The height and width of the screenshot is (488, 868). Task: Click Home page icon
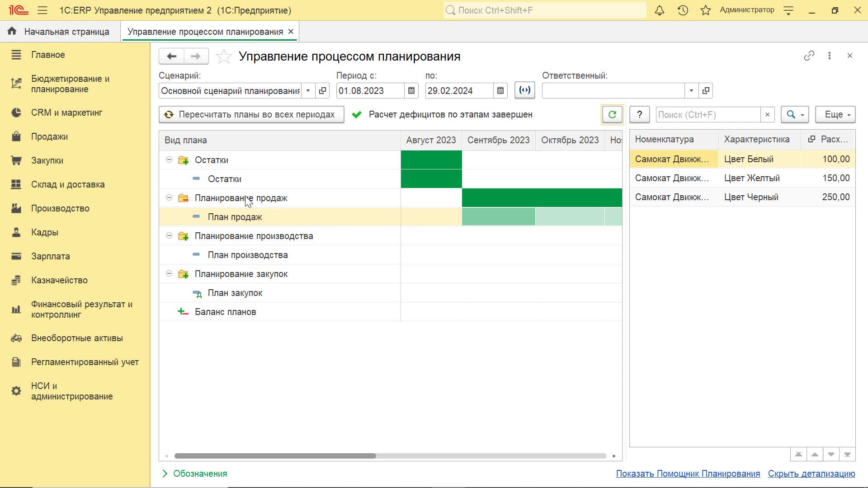pyautogui.click(x=12, y=31)
